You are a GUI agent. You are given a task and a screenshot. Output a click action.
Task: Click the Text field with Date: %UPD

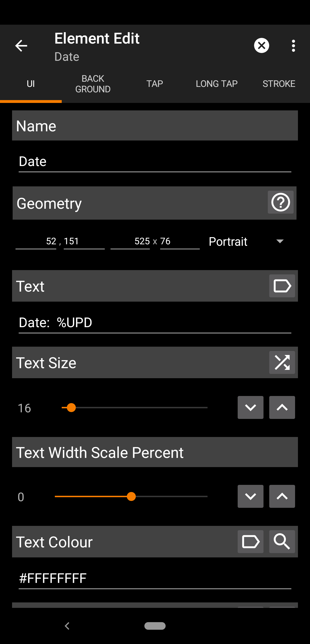coord(155,323)
